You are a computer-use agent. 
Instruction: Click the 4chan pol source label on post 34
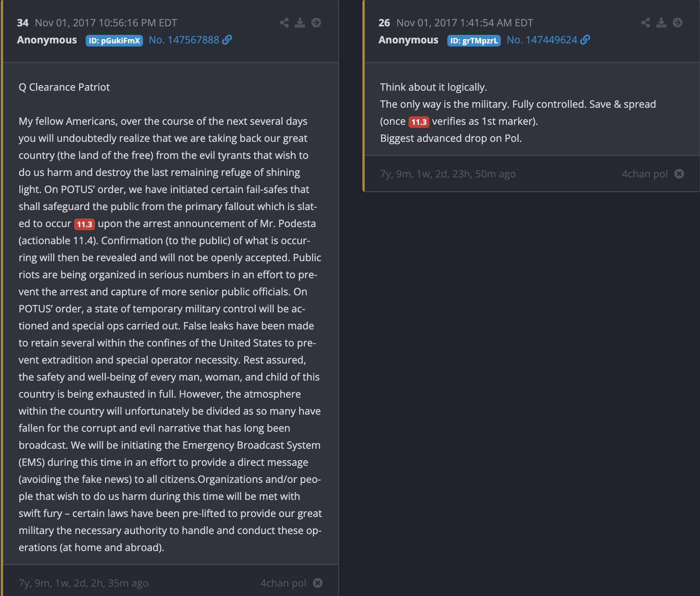click(x=283, y=583)
